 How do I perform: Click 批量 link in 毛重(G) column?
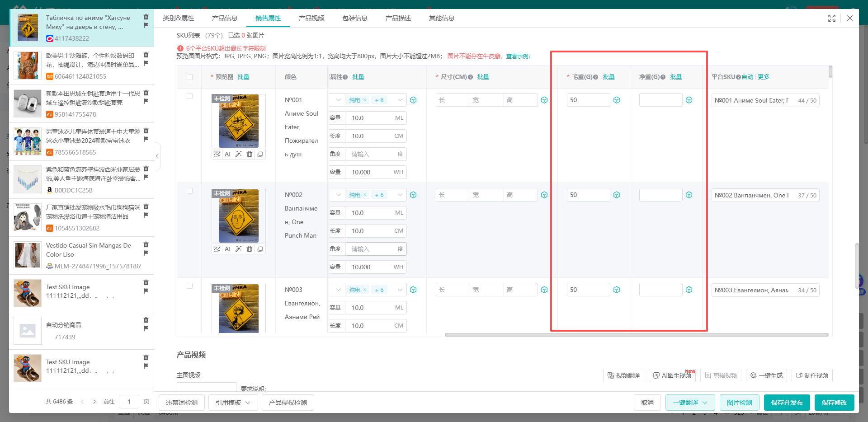point(609,77)
